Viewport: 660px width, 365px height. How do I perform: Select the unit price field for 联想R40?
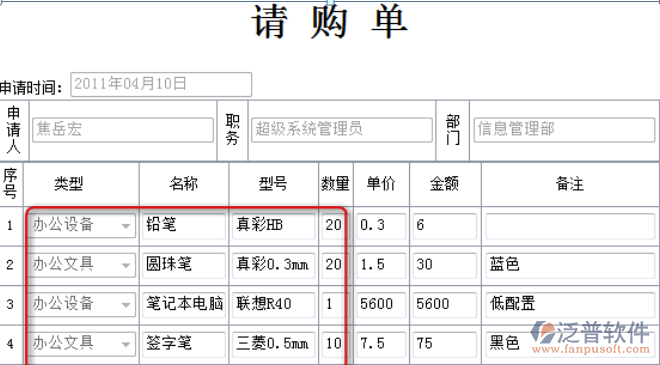(381, 304)
